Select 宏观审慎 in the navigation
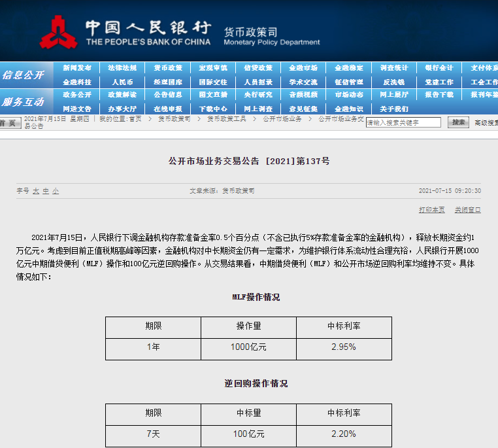498x448 pixels. point(213,68)
